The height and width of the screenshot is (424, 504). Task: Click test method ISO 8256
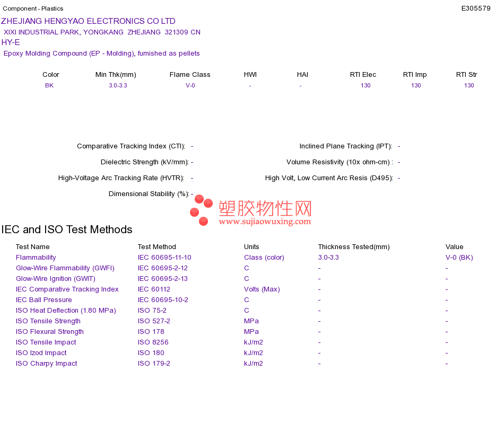pyautogui.click(x=153, y=342)
